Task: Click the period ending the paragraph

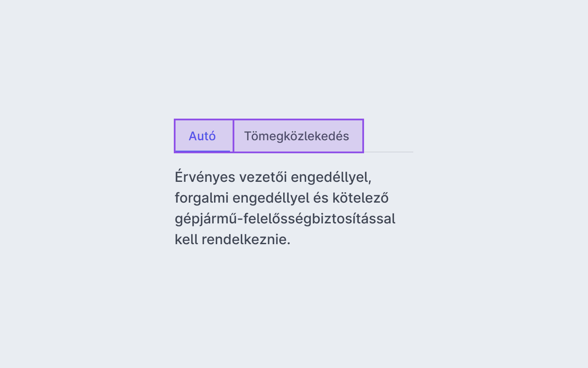Action: coord(288,244)
